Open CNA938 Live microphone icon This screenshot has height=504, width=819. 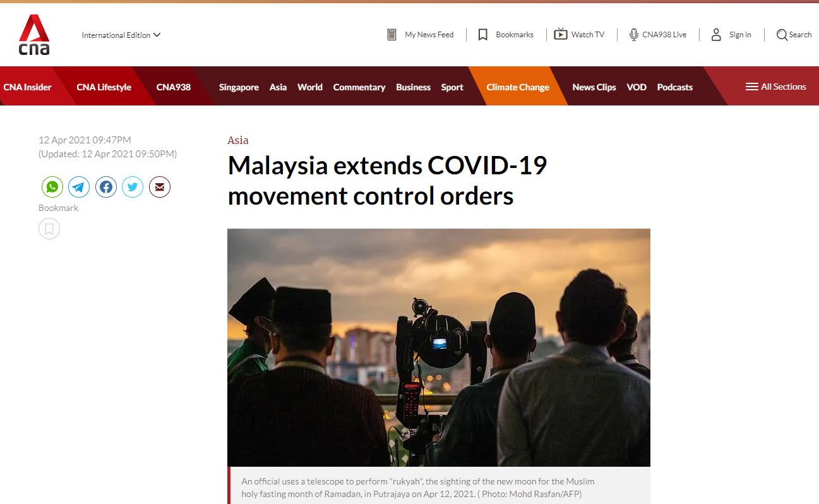[633, 35]
